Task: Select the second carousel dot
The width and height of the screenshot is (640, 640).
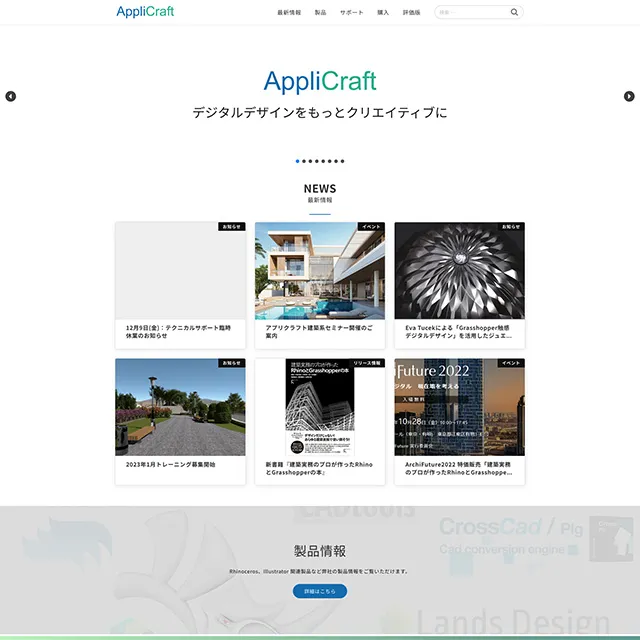Action: 304,161
